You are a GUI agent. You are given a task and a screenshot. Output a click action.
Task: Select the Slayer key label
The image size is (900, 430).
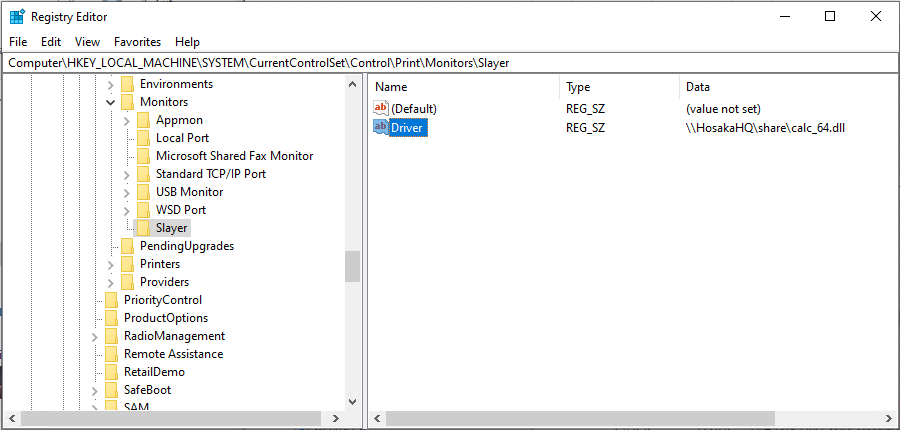[172, 228]
